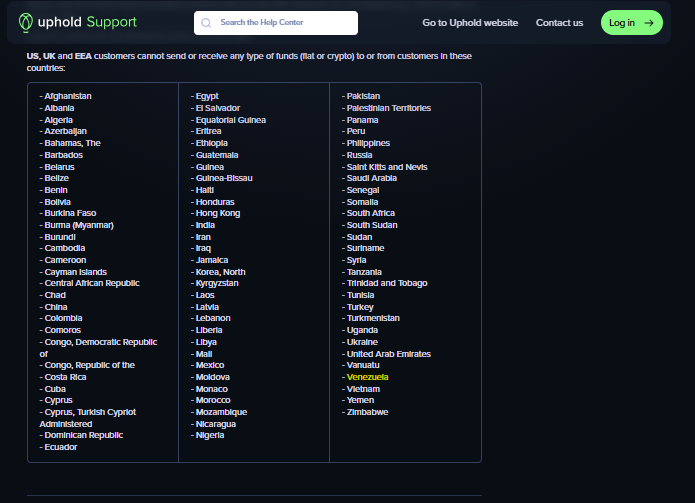Click the Cuba entry
Screen dimensions: 695x503
coord(55,389)
